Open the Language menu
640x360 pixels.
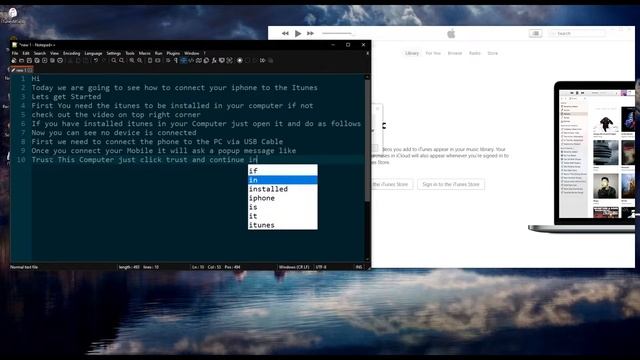(93, 53)
